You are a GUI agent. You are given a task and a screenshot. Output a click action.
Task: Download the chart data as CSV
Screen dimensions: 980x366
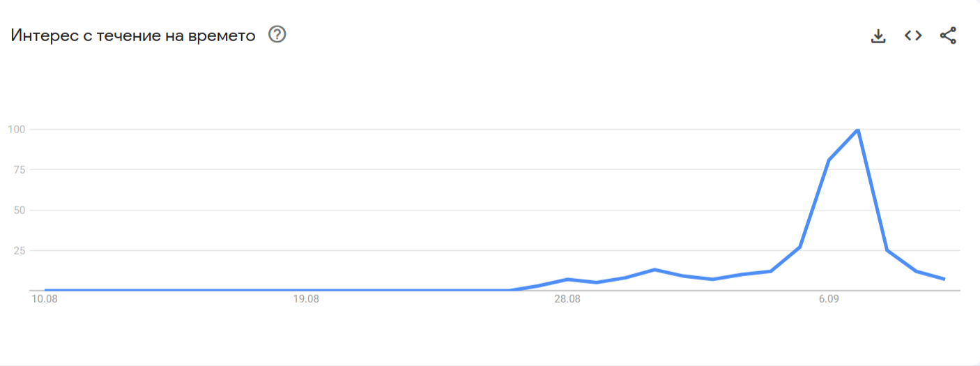(x=878, y=36)
